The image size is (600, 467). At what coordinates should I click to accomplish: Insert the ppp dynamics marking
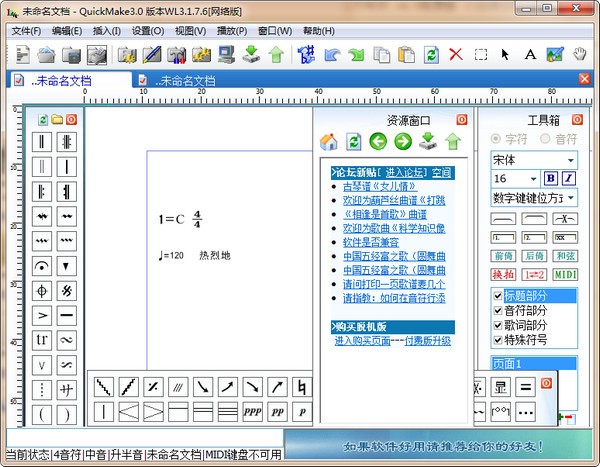pyautogui.click(x=251, y=411)
